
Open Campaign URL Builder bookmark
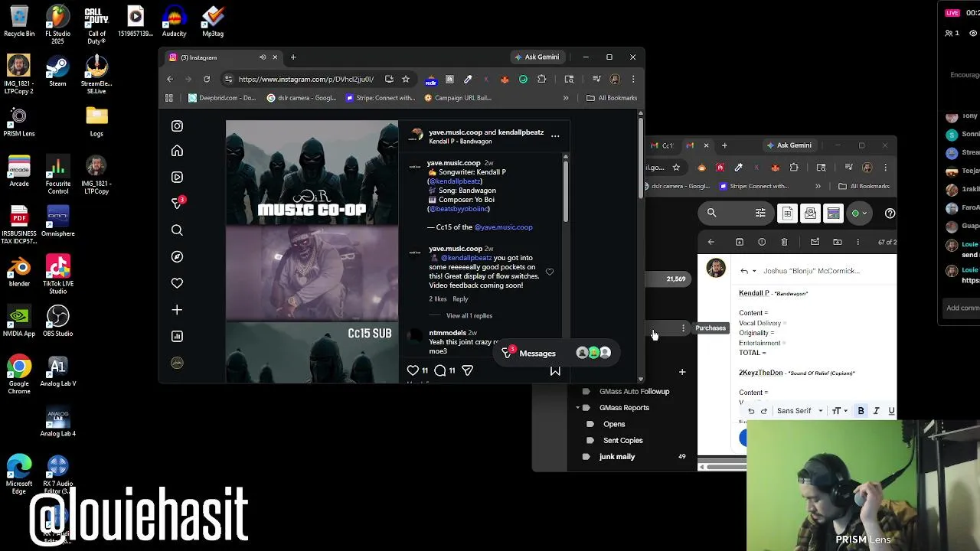(458, 98)
